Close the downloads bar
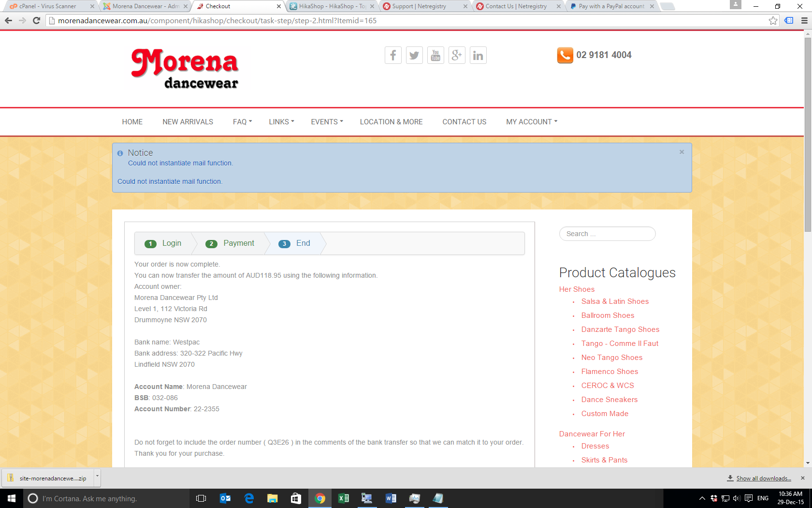Viewport: 812px width, 508px height. coord(803,478)
